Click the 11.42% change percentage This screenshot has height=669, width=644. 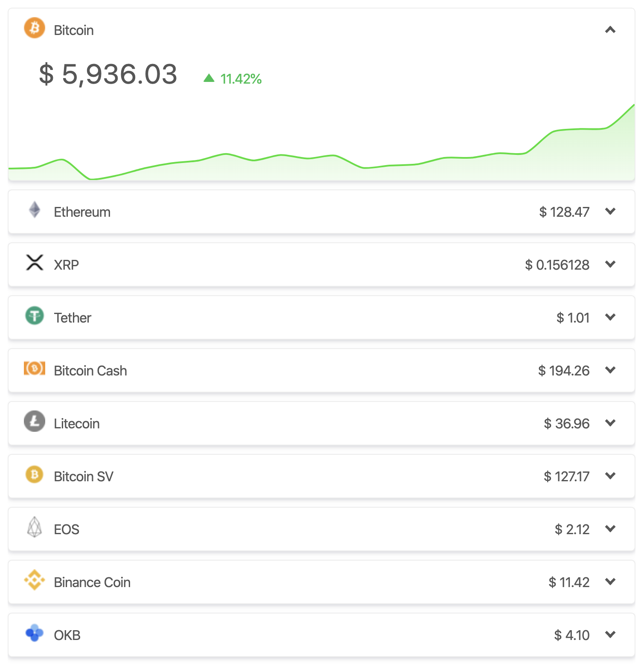click(241, 79)
